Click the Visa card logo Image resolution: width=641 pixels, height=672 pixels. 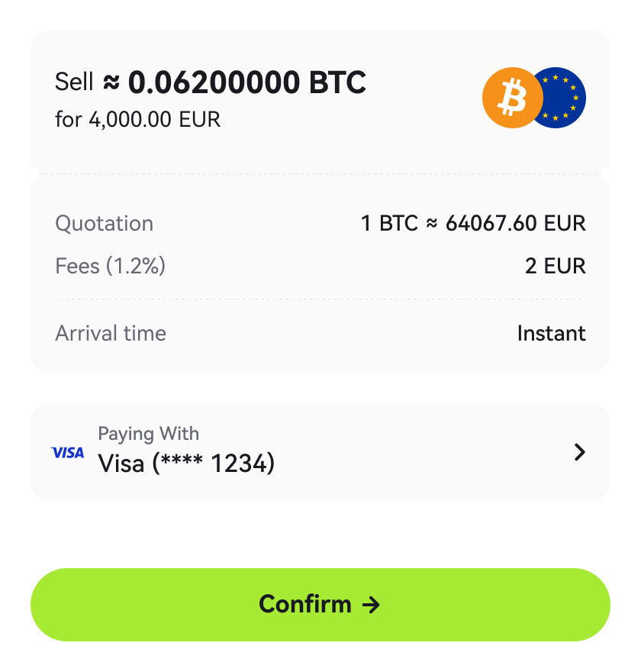(x=68, y=453)
